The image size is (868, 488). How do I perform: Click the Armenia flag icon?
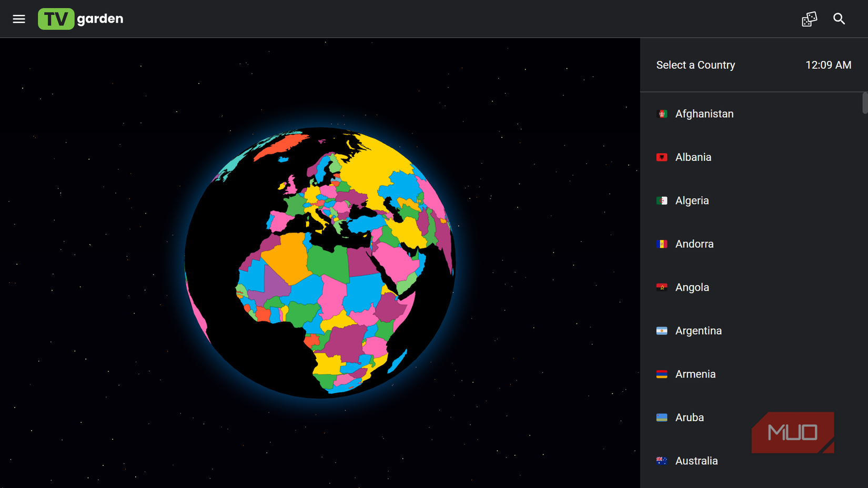(662, 374)
